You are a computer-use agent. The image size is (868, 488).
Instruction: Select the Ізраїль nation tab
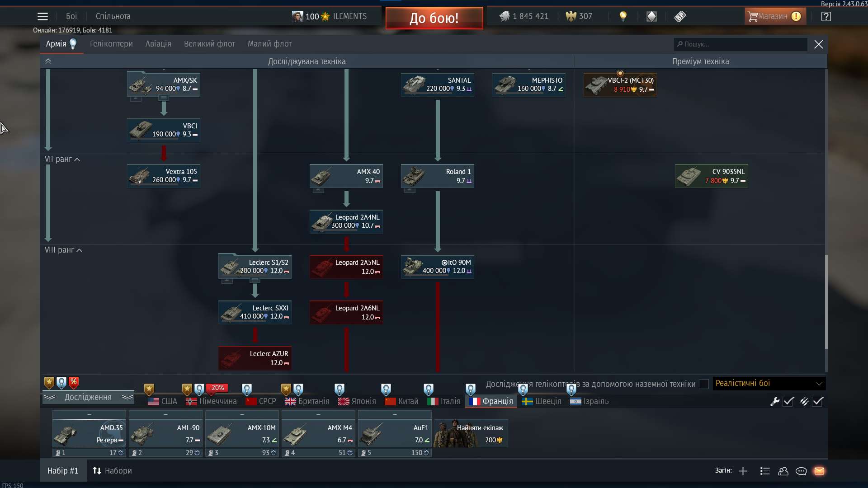[x=590, y=401]
